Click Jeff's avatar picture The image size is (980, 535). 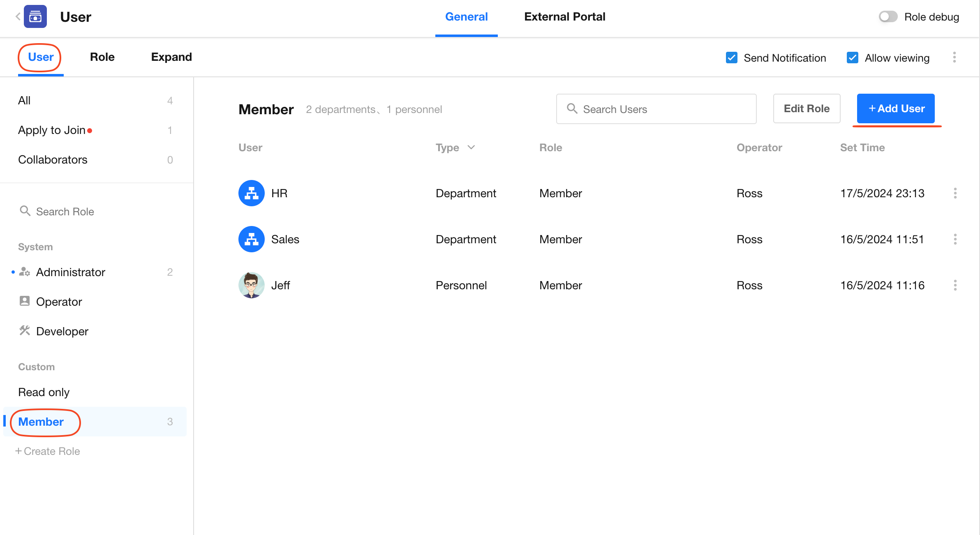[x=251, y=285]
